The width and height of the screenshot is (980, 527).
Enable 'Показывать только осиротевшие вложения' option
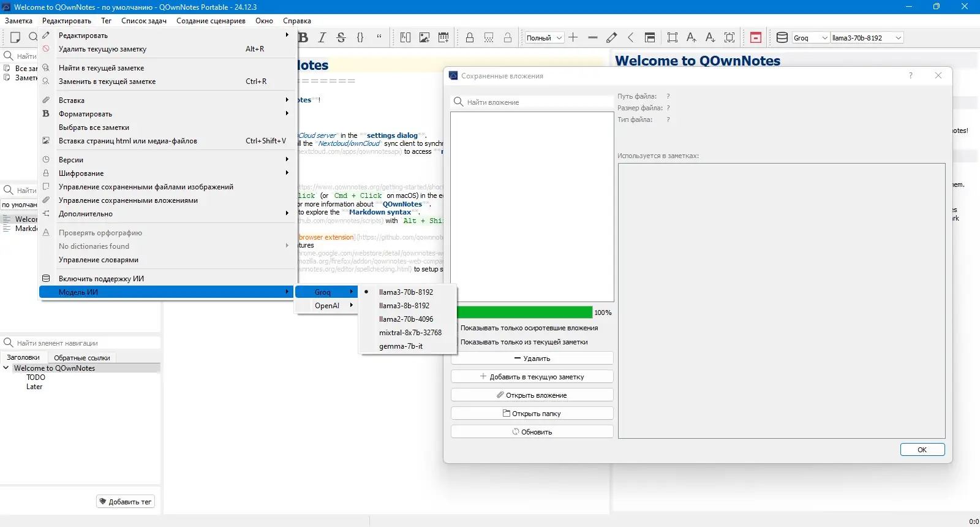(529, 328)
